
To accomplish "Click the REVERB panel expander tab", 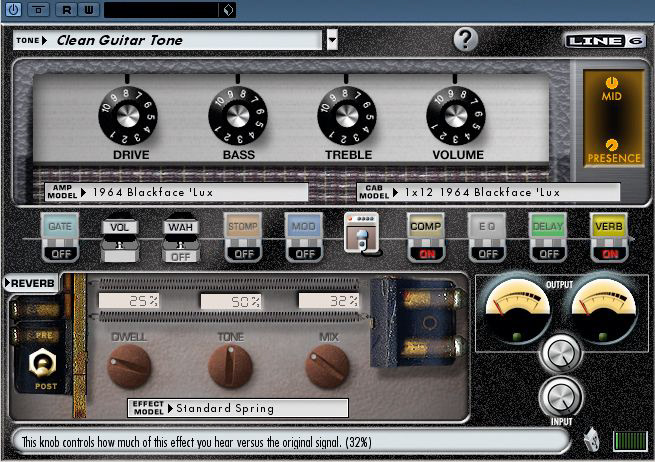I will (30, 283).
